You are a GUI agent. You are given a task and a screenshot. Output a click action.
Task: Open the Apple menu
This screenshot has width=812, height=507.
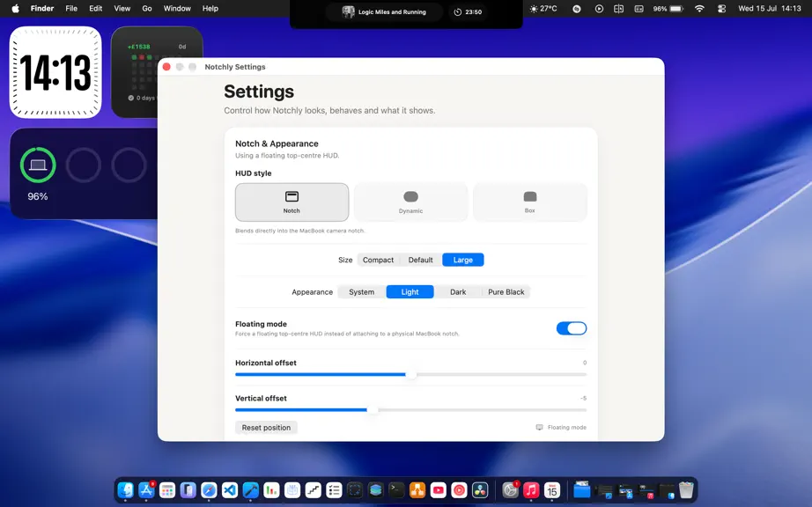pyautogui.click(x=16, y=8)
